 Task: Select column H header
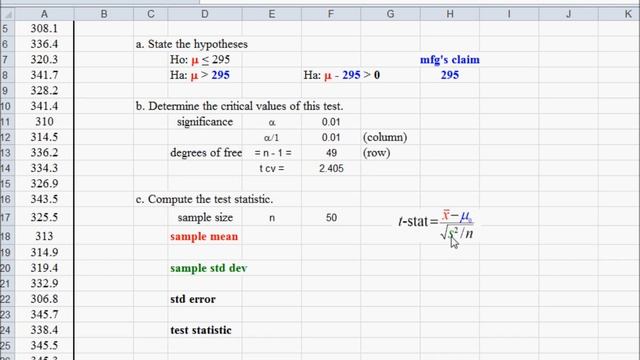pos(450,14)
